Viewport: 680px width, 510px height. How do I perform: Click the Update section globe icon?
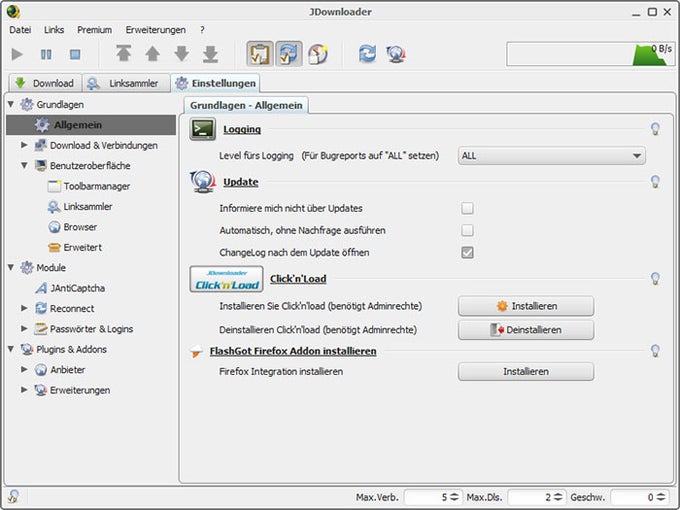pyautogui.click(x=203, y=182)
